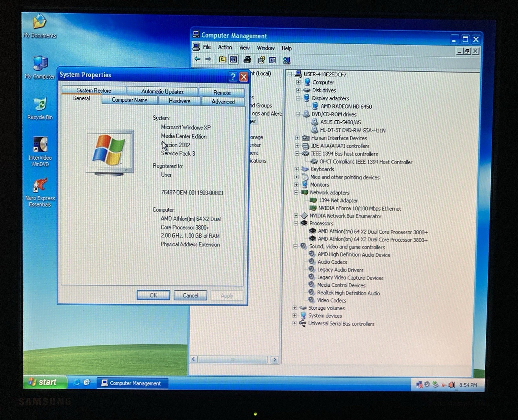Collapse the Processors node
The image size is (518, 420).
(296, 223)
